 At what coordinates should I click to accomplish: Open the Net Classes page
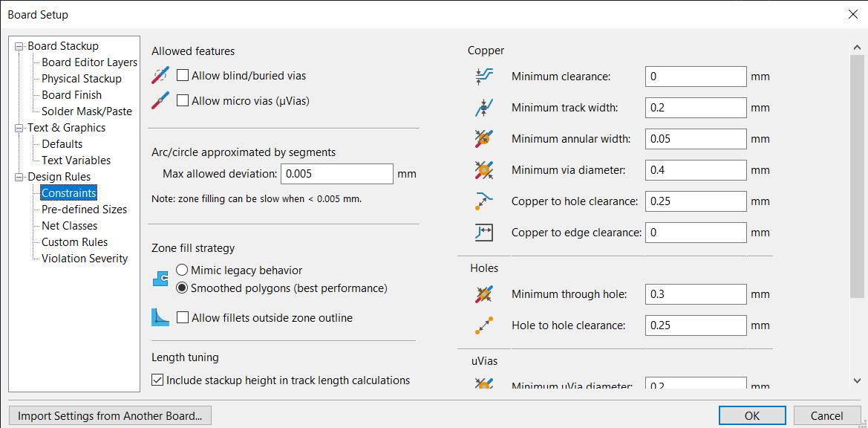click(x=69, y=226)
